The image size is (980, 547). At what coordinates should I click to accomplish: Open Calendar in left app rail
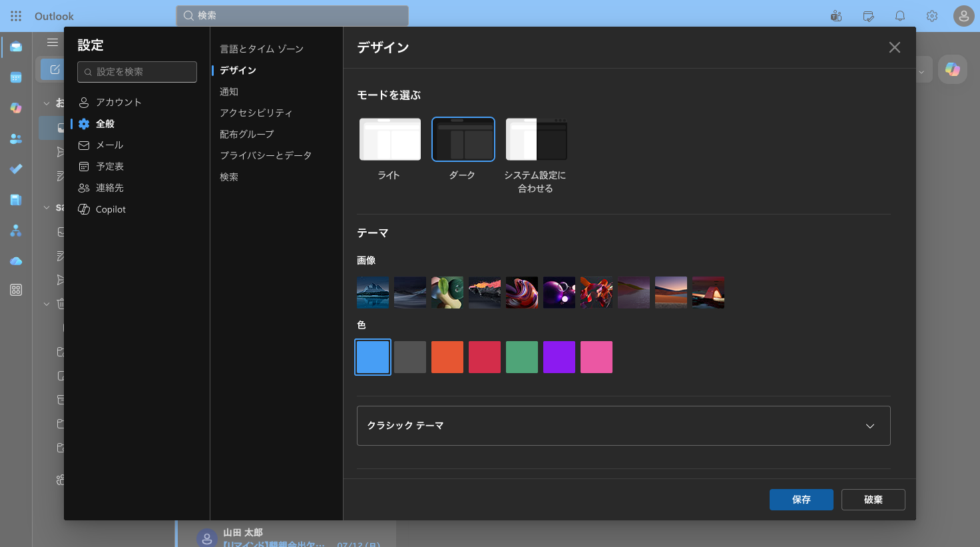16,77
